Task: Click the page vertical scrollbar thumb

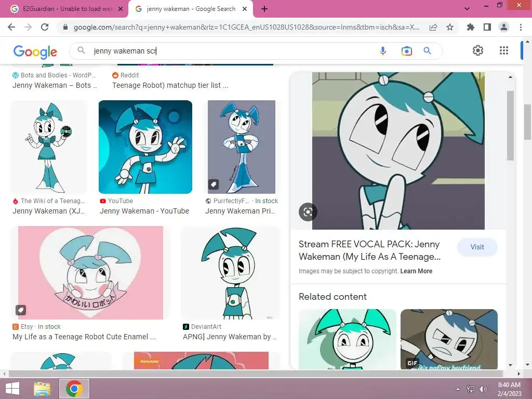Action: (x=527, y=122)
